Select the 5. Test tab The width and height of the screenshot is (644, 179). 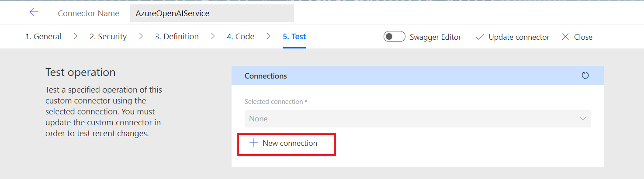pos(294,37)
